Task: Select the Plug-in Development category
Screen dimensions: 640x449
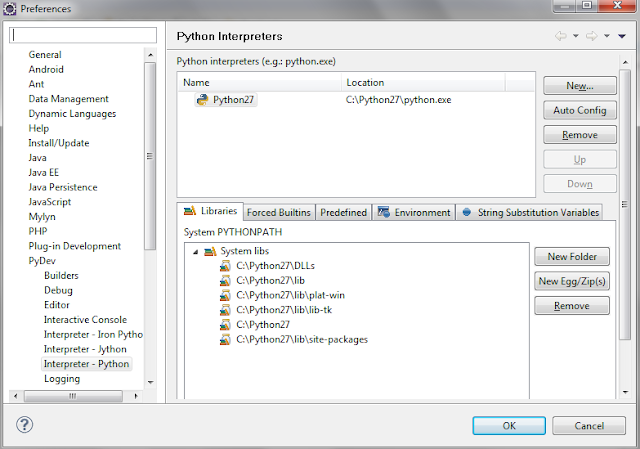Action: [75, 246]
